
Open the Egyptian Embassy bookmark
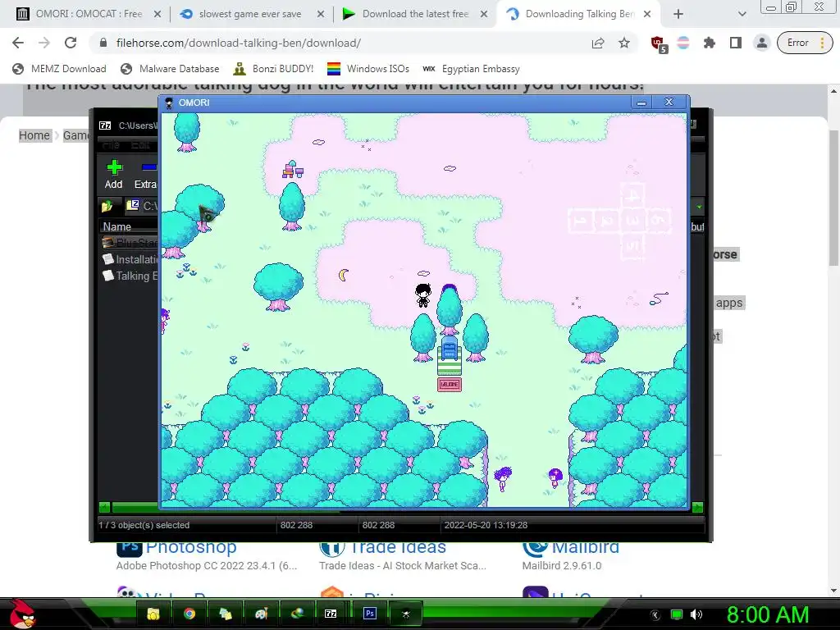[471, 69]
